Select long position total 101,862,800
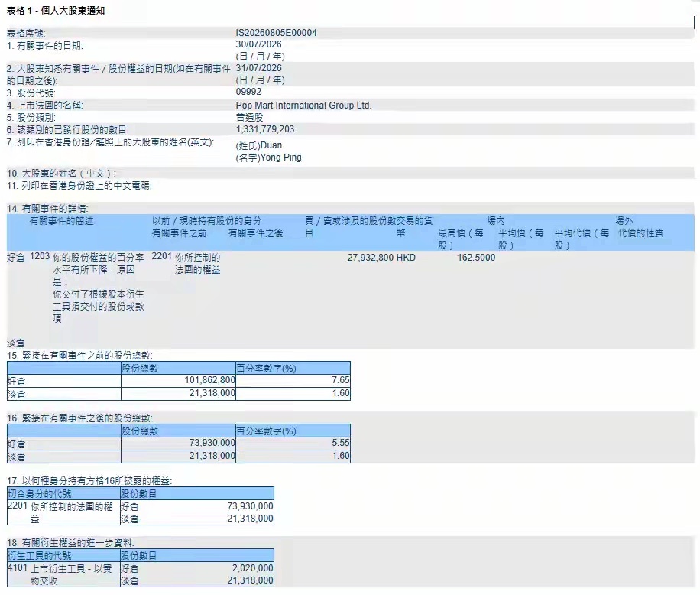This screenshot has width=700, height=595. (x=210, y=380)
